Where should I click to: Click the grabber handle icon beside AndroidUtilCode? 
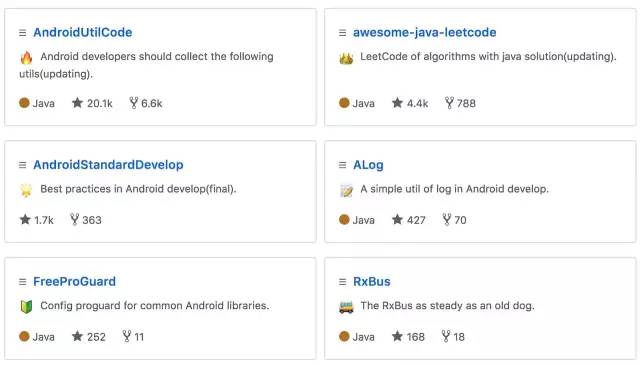(x=22, y=33)
